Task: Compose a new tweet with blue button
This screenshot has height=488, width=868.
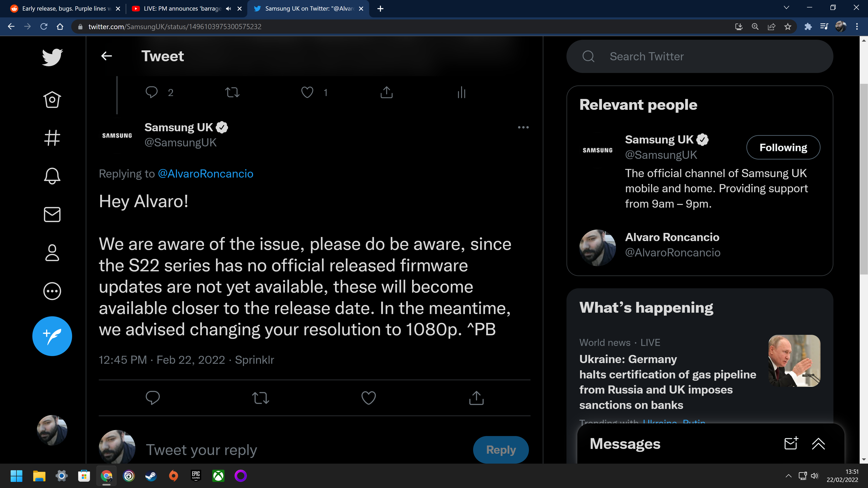Action: point(52,336)
